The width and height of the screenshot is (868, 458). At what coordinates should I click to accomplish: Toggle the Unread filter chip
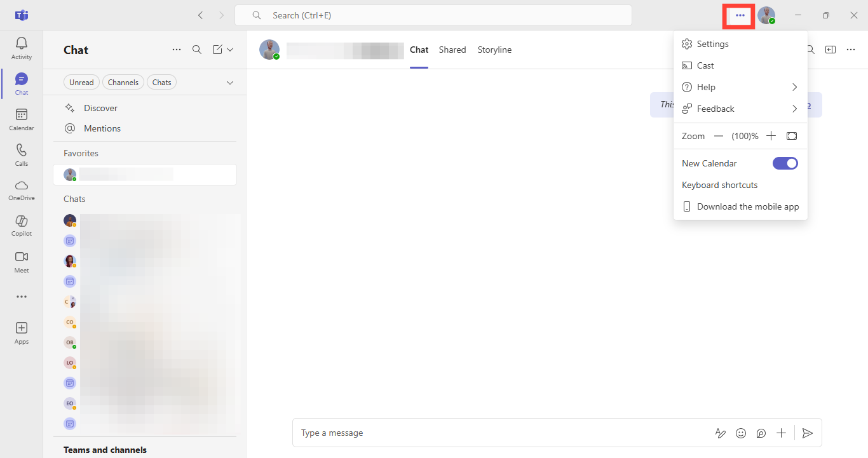coord(81,83)
